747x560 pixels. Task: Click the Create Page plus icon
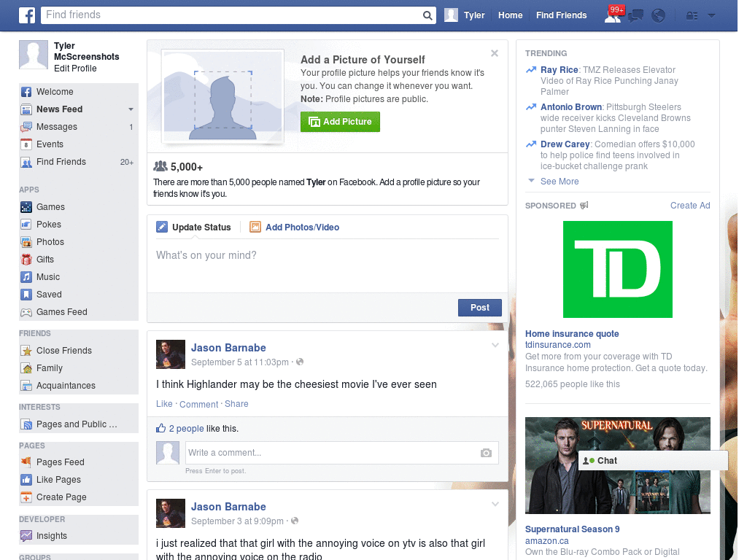click(26, 497)
